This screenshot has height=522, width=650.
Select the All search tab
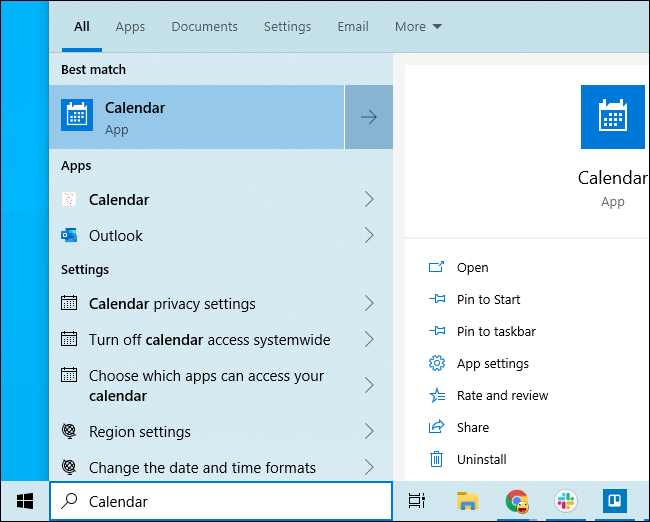point(82,27)
